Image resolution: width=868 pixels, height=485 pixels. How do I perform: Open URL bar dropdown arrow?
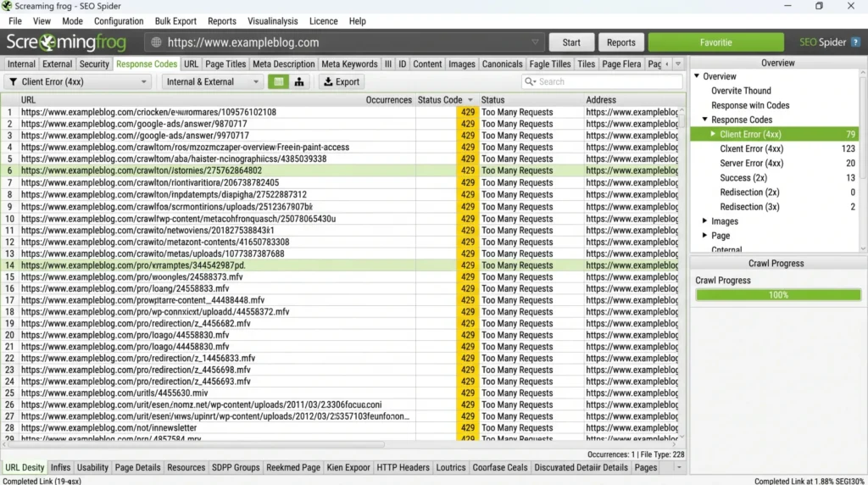(x=535, y=42)
